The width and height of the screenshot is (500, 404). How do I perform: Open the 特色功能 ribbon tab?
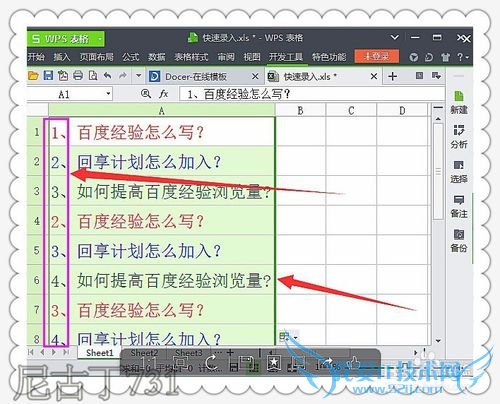(x=329, y=57)
